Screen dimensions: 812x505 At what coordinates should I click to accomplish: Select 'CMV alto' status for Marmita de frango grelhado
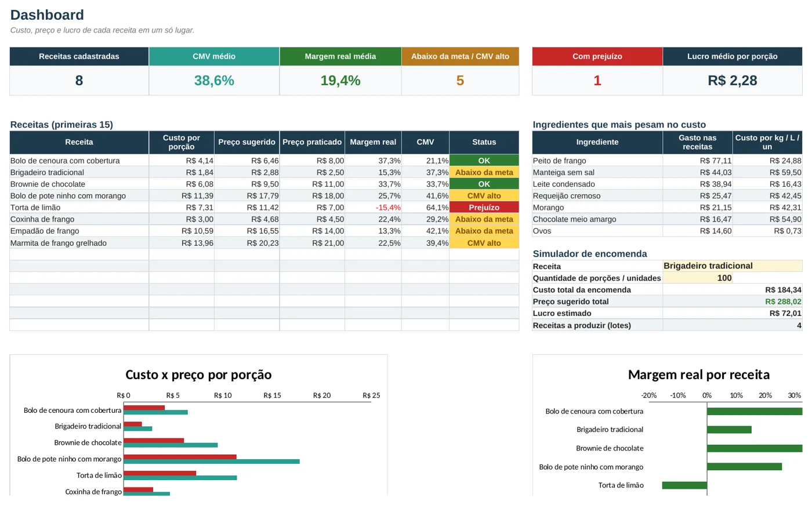pyautogui.click(x=484, y=243)
